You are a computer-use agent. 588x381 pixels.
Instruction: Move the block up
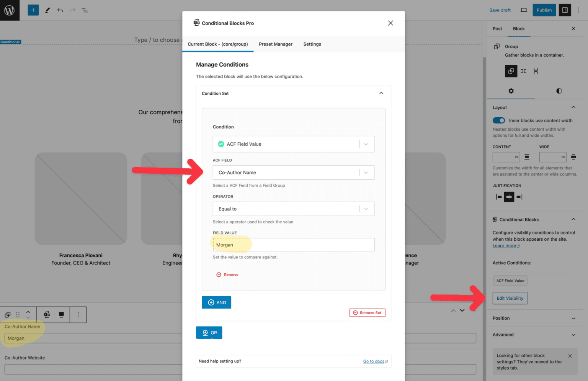click(x=28, y=312)
